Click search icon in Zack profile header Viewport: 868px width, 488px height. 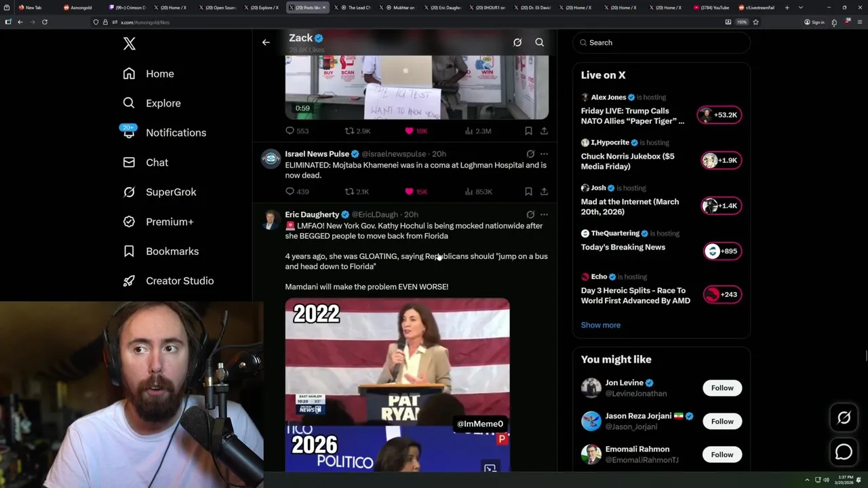coord(540,43)
